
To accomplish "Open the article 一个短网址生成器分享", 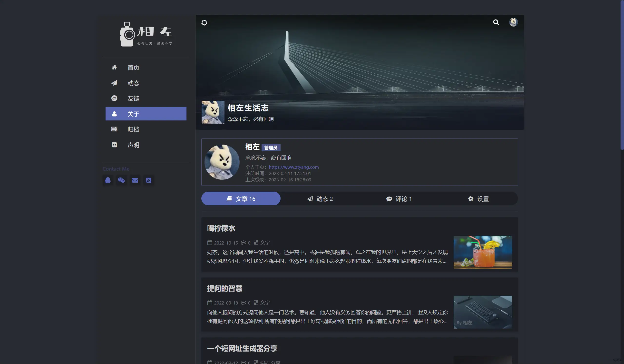I will [242, 348].
